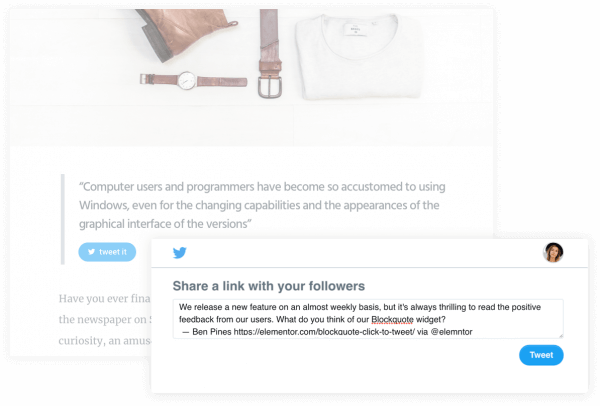Click the white t-shirt in the header image
600x406 pixels.
coord(359,57)
